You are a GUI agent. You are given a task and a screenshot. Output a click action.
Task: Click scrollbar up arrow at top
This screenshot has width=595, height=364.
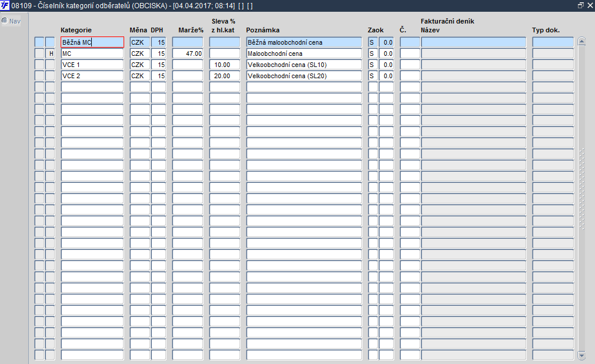(581, 42)
